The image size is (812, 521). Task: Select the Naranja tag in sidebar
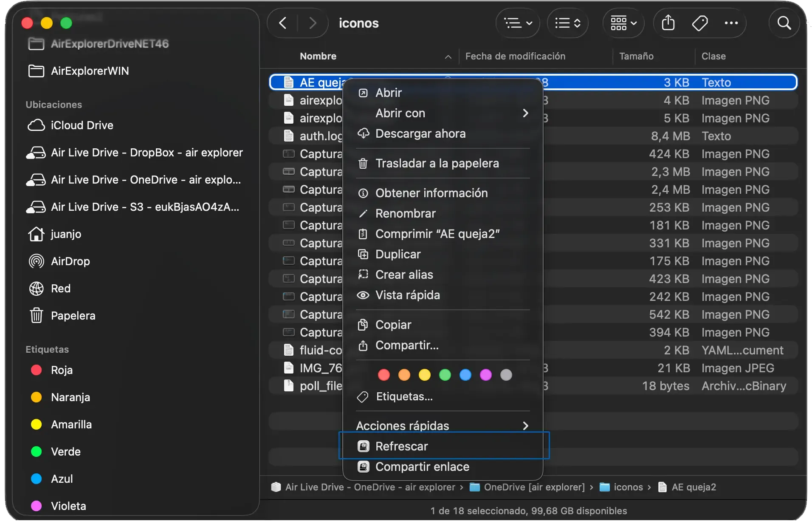pos(136,397)
